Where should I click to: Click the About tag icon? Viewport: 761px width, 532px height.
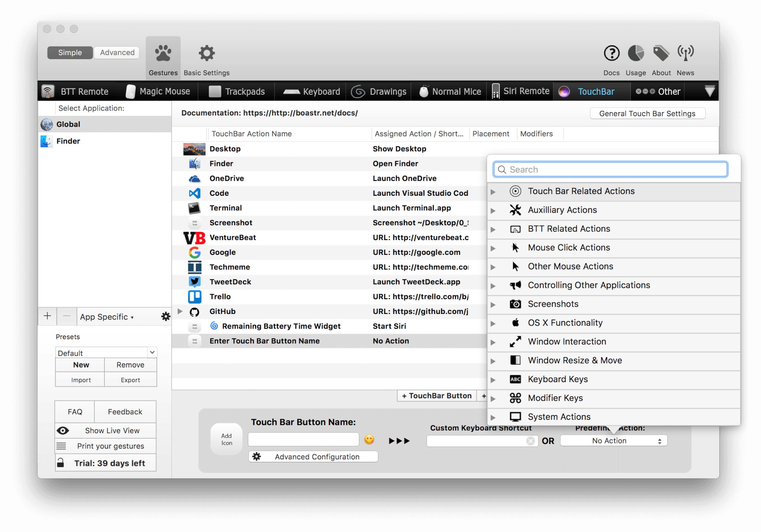[661, 53]
